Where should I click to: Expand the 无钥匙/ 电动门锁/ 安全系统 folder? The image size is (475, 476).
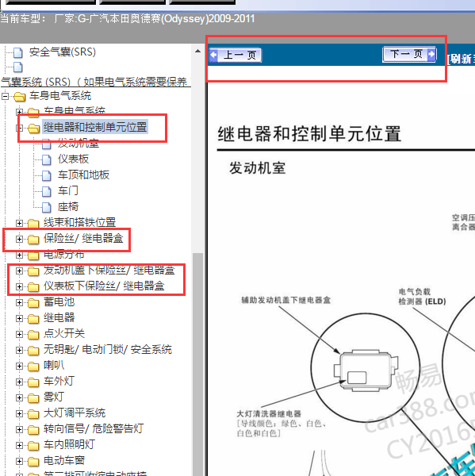pos(19,350)
